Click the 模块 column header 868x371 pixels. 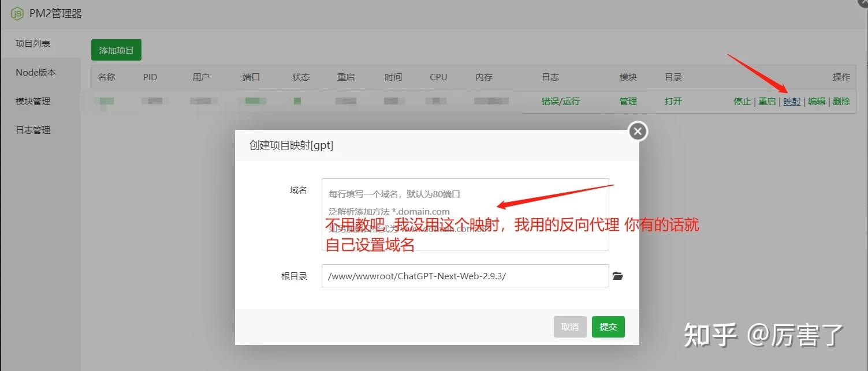628,77
